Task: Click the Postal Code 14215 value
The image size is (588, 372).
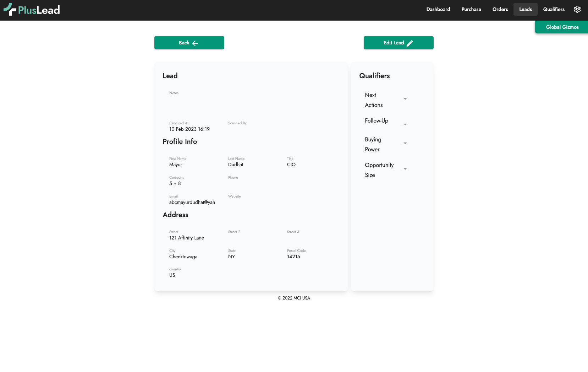Action: click(293, 257)
